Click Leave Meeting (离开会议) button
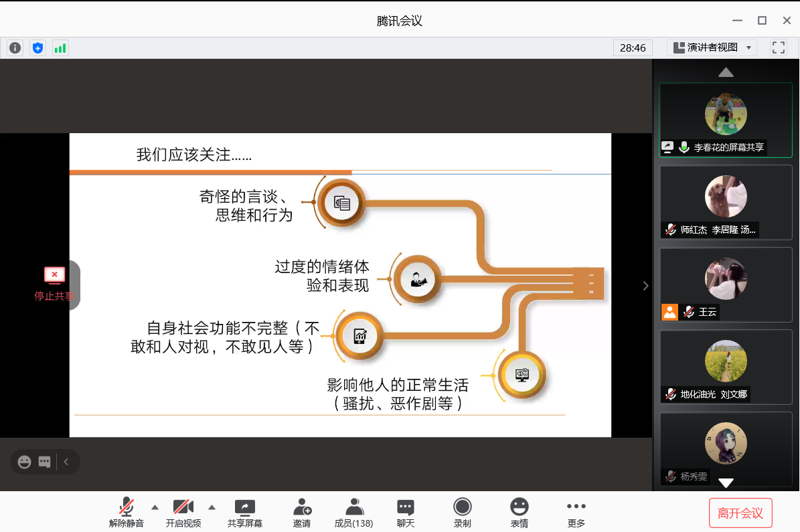800x532 pixels. pyautogui.click(x=740, y=513)
